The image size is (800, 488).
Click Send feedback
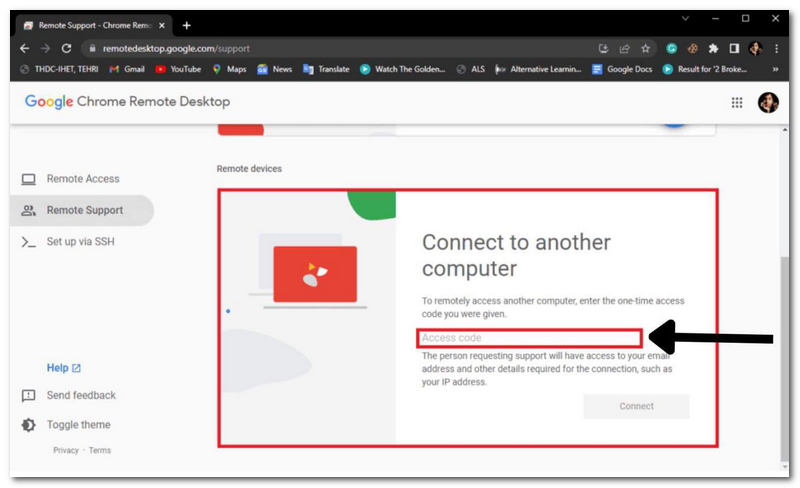click(69, 396)
